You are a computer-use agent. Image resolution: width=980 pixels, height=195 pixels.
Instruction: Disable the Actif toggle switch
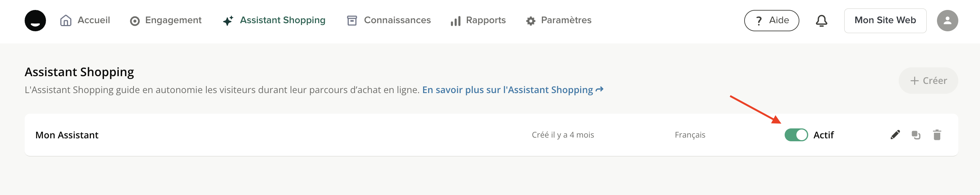pos(796,135)
